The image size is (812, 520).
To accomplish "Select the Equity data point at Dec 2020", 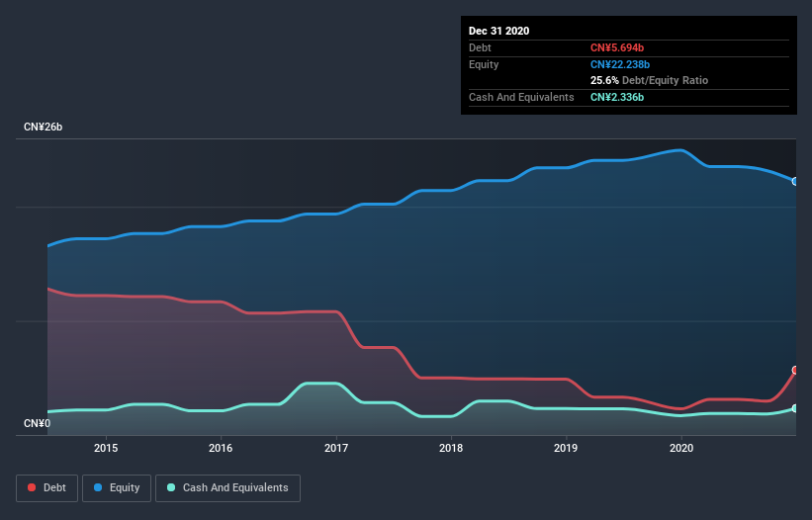I will [795, 182].
